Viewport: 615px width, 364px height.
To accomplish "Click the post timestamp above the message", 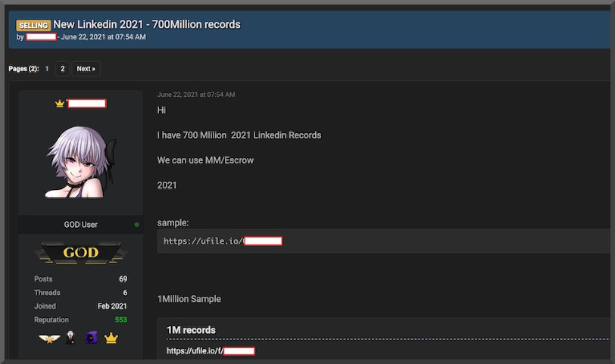I will (196, 95).
